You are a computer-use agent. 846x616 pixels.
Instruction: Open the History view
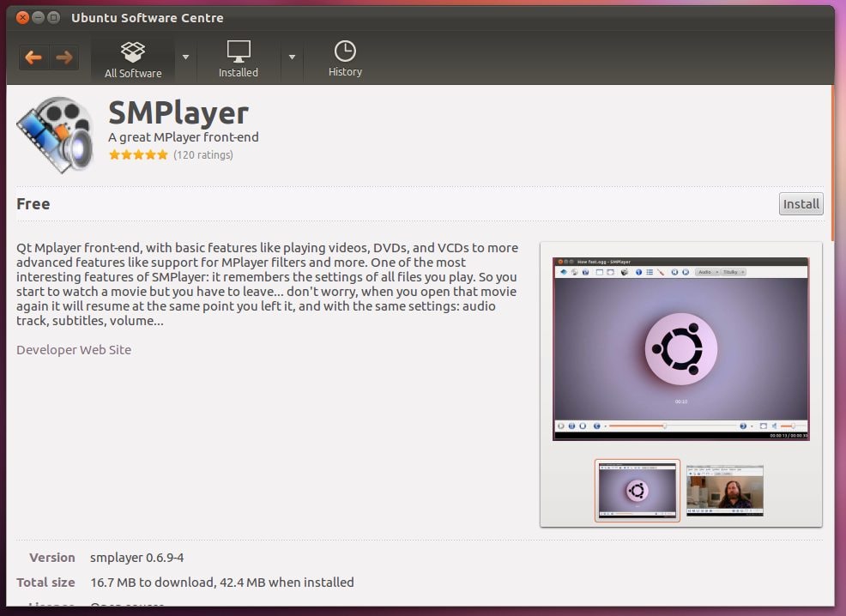(345, 59)
